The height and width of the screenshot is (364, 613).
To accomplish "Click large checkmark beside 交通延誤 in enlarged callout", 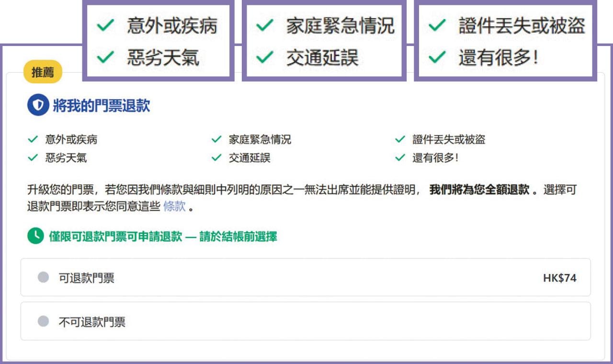I will point(264,57).
